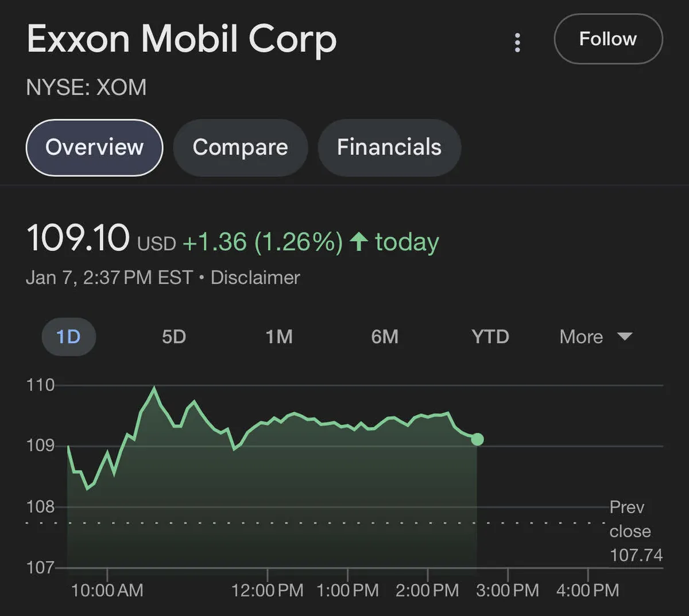Image resolution: width=689 pixels, height=616 pixels.
Task: Select the 1D time range
Action: tap(68, 336)
